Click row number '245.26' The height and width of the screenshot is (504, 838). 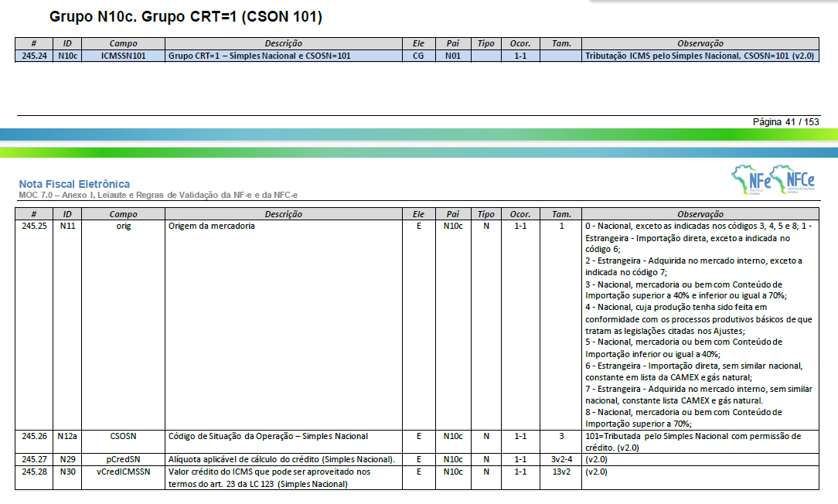click(34, 436)
